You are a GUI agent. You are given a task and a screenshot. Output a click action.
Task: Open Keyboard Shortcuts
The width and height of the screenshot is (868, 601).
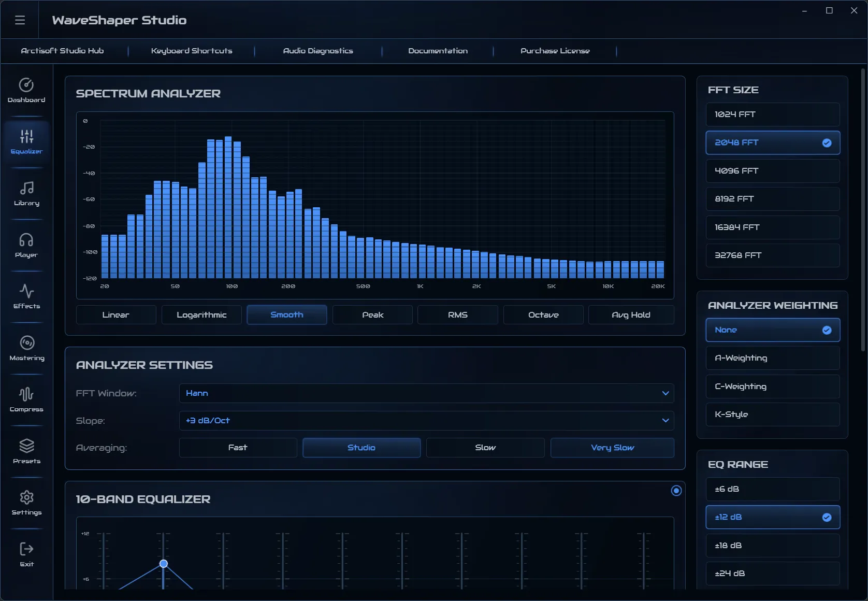pos(192,51)
